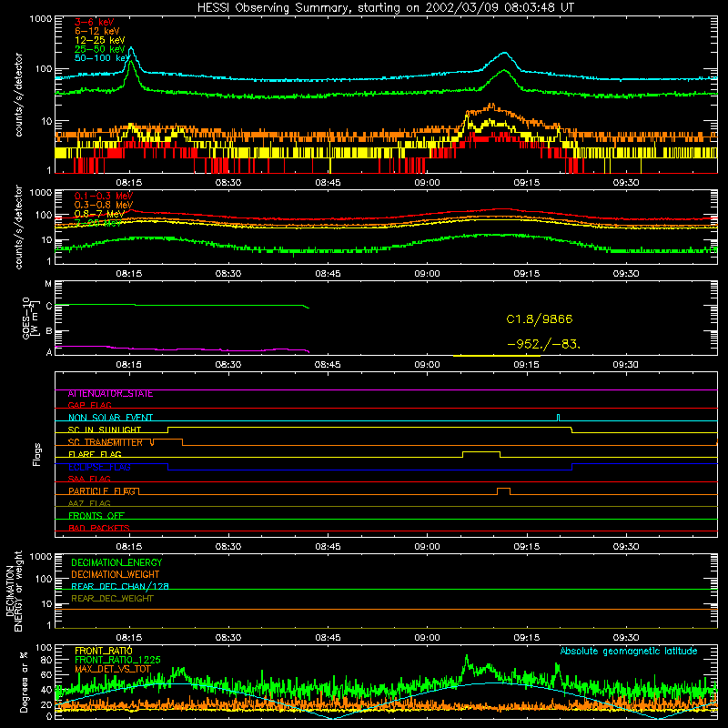The width and height of the screenshot is (728, 728).
Task: Click the M level label on GOES axis
Action: pos(48,284)
